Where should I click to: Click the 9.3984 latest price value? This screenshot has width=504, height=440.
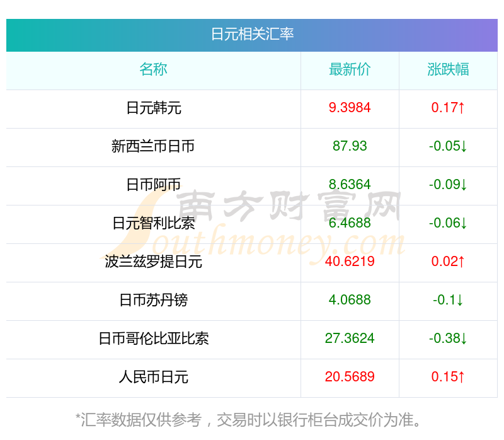pos(350,108)
